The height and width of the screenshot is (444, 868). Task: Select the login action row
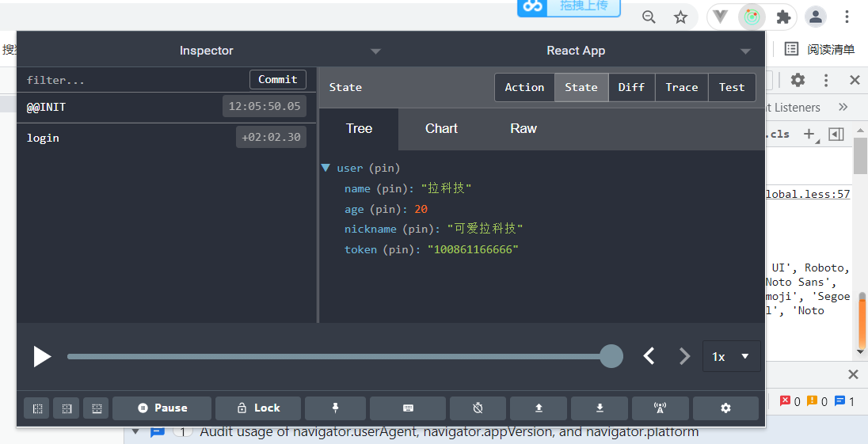[x=166, y=139]
